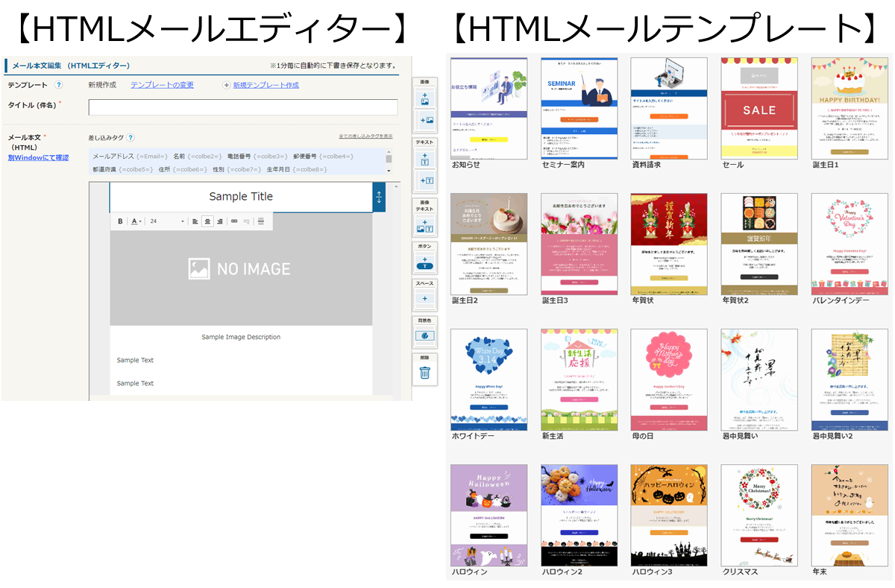Image resolution: width=895 pixels, height=588 pixels.
Task: Add image-and-text block (画像テキスト)
Action: coord(424,225)
